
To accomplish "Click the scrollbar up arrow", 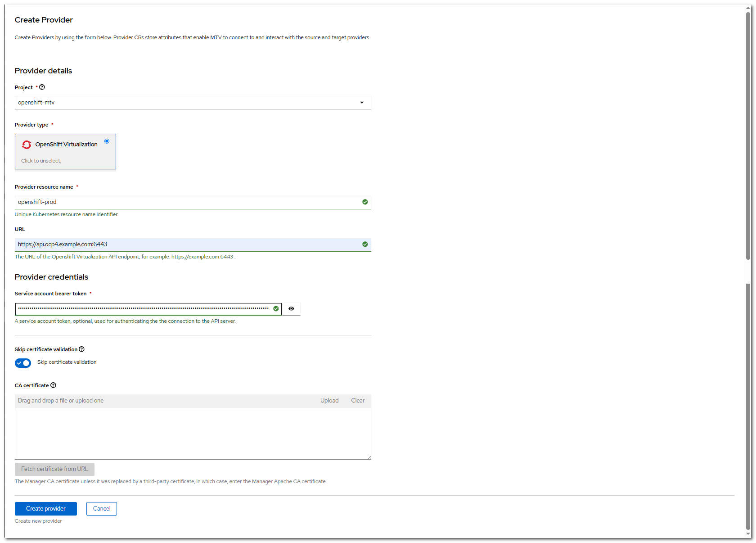I will [748, 8].
